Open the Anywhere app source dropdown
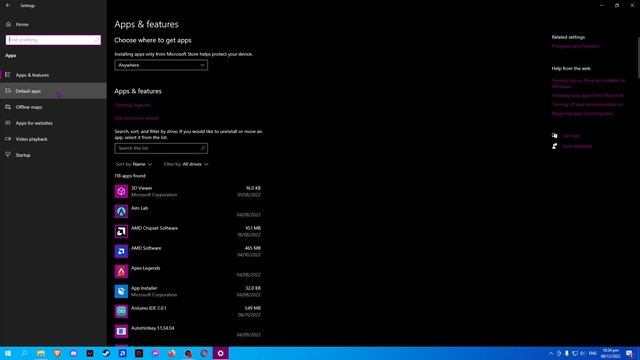Screen dimensions: 640x360 (161, 65)
